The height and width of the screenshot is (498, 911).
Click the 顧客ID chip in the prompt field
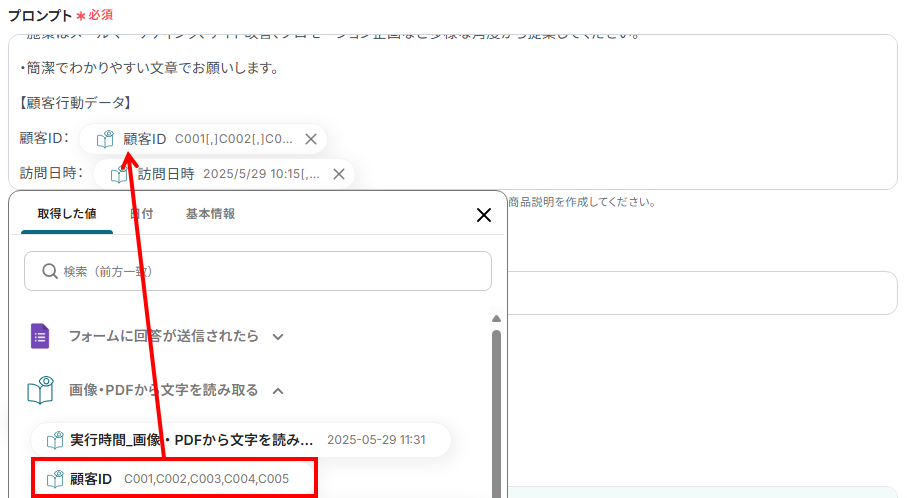(203, 139)
